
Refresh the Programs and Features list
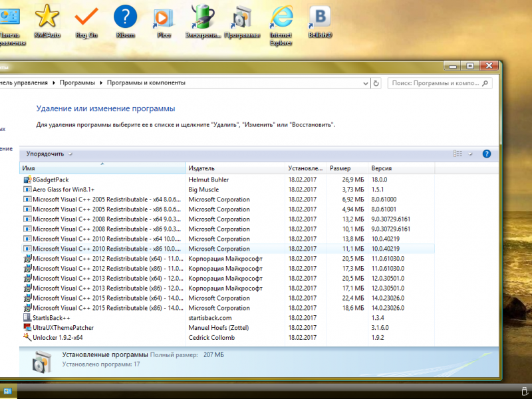(376, 83)
